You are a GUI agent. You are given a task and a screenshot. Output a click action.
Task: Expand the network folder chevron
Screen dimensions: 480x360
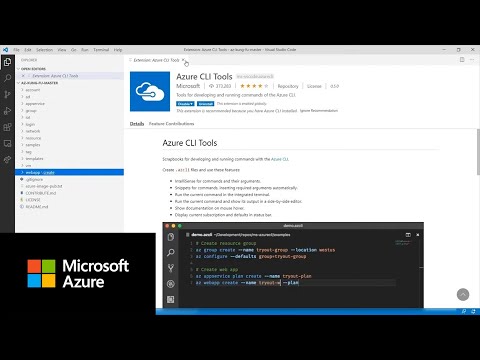[x=22, y=131]
